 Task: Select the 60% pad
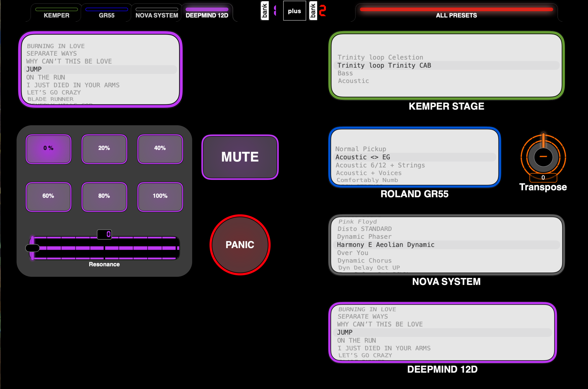click(48, 197)
